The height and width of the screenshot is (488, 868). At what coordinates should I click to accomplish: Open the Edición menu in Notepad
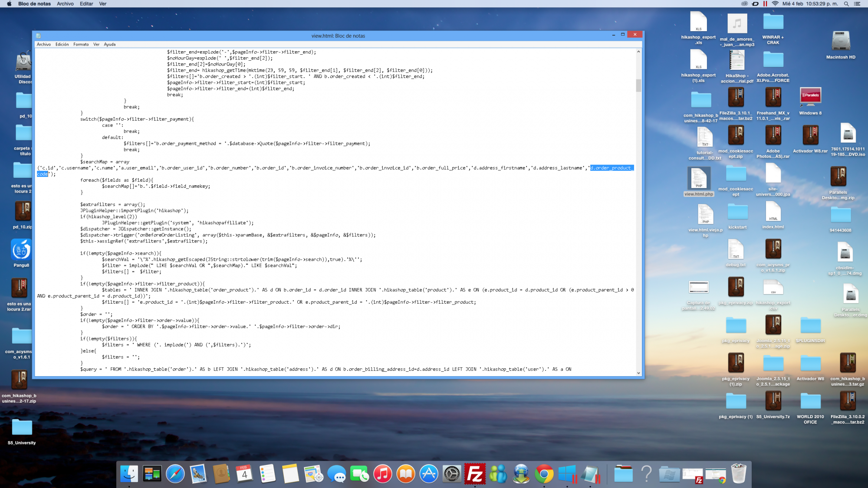pyautogui.click(x=62, y=44)
